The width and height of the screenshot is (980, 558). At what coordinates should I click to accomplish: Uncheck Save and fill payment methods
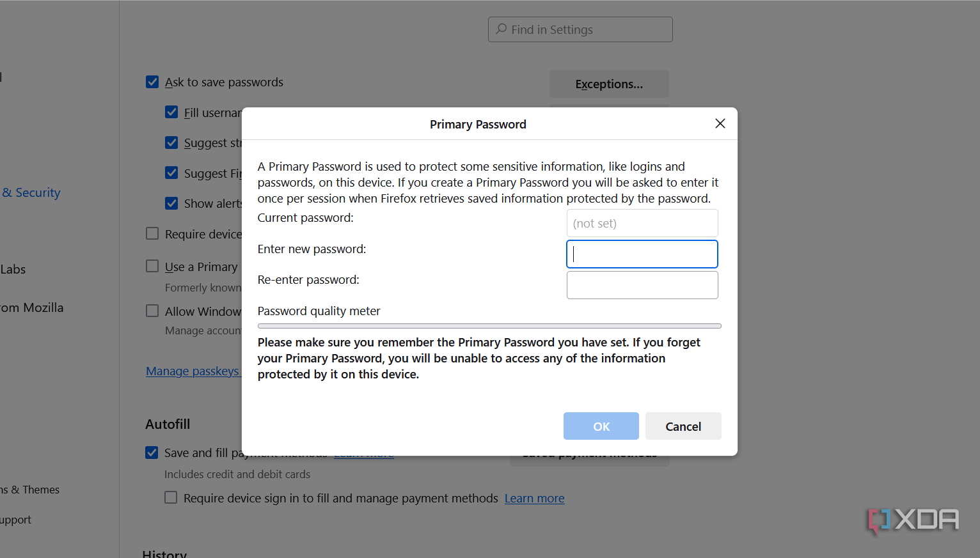(151, 452)
